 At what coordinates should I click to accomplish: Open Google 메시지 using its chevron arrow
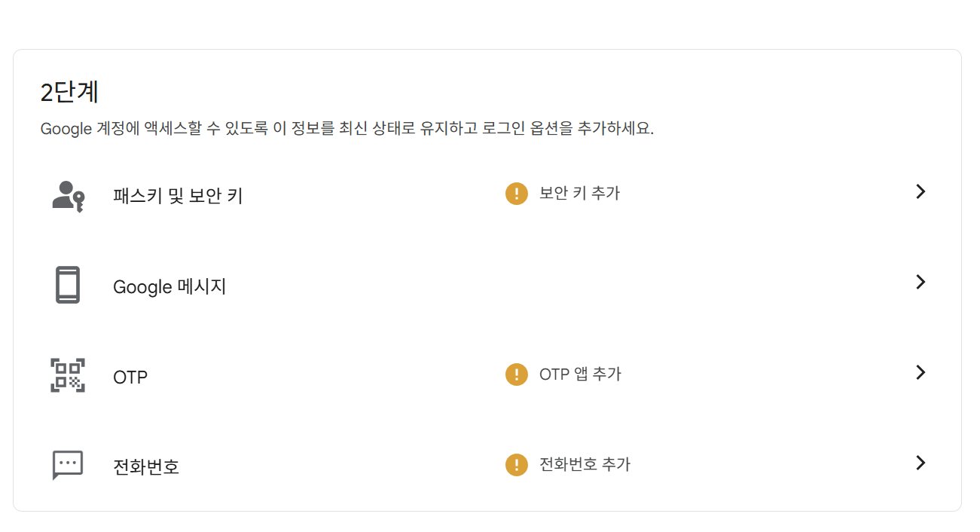click(920, 282)
